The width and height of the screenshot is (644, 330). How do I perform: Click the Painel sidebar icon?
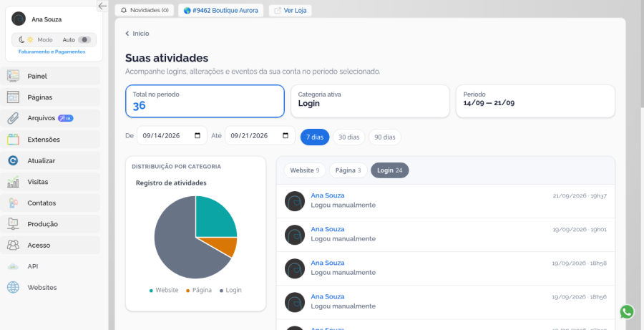[x=13, y=76]
